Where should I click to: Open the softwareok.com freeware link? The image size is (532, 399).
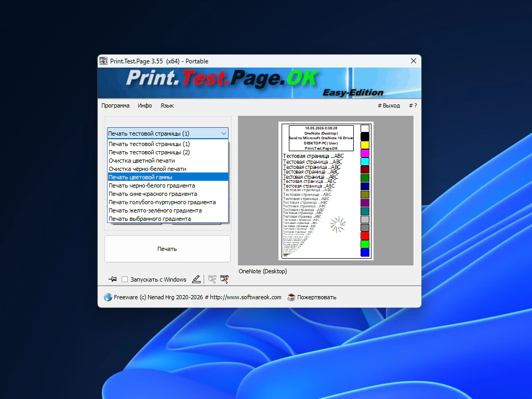[x=197, y=297]
